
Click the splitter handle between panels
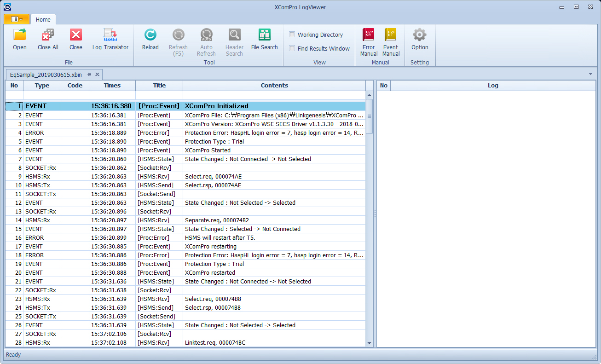point(375,214)
